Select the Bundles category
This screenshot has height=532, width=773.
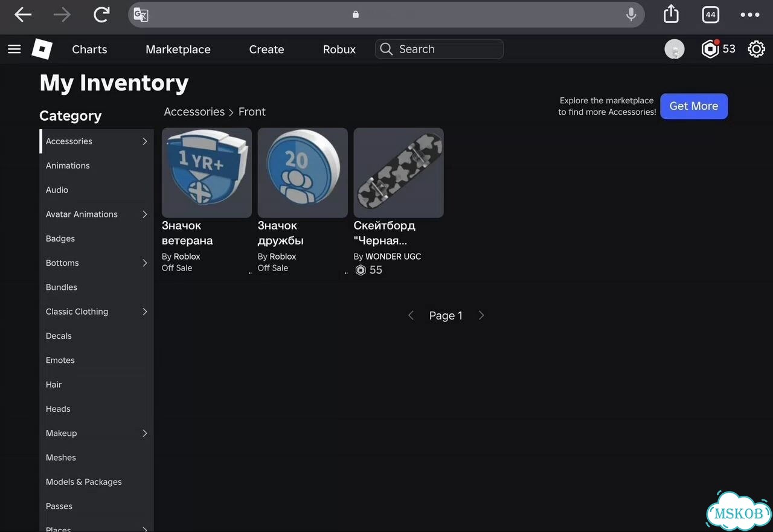point(62,287)
